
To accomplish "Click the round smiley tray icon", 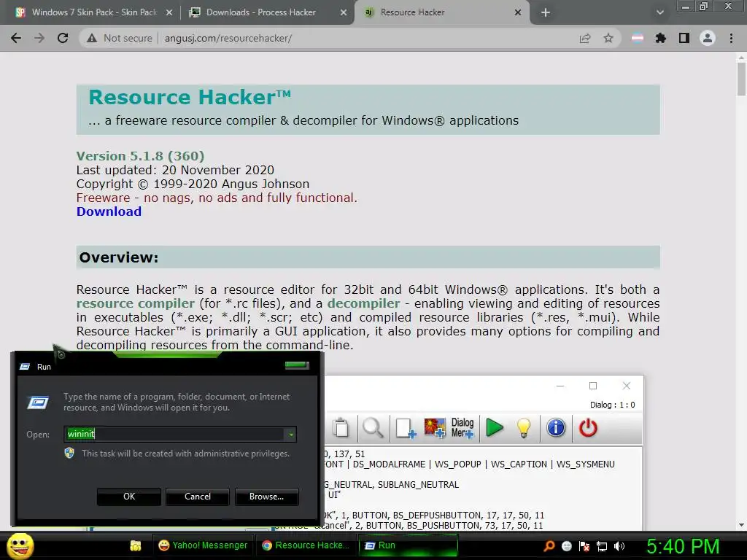I will [567, 546].
